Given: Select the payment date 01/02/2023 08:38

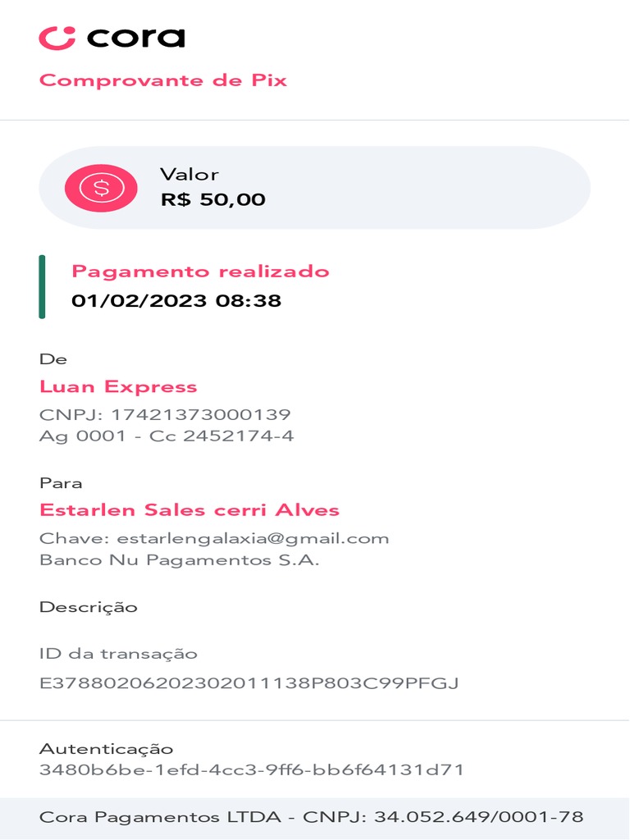Looking at the screenshot, I should coord(176,301).
